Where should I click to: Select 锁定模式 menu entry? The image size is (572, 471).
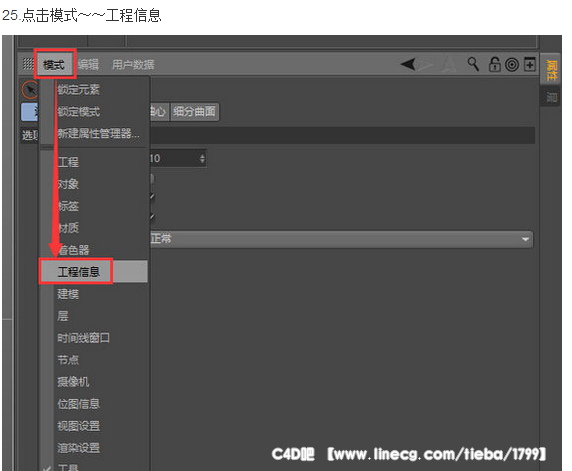tap(78, 111)
